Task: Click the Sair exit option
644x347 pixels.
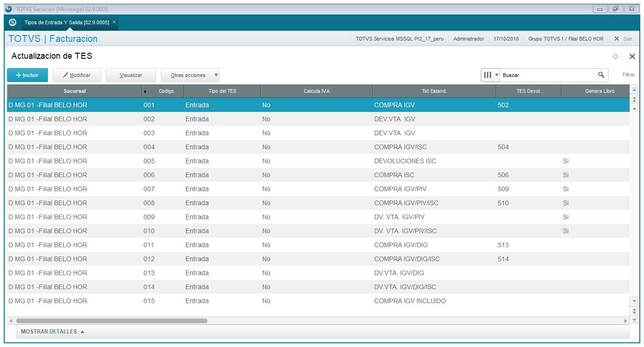Action: [x=623, y=39]
